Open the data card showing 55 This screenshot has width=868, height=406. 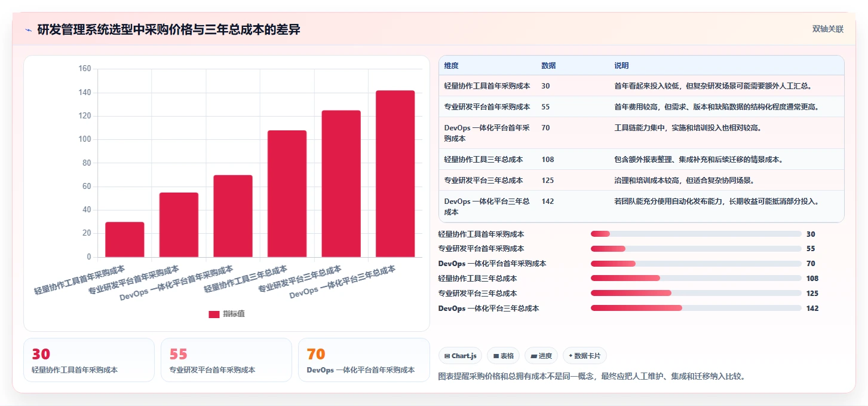226,360
